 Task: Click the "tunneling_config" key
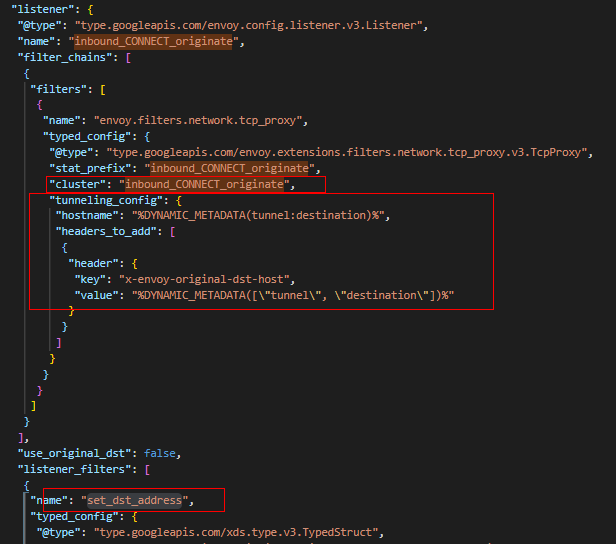106,200
